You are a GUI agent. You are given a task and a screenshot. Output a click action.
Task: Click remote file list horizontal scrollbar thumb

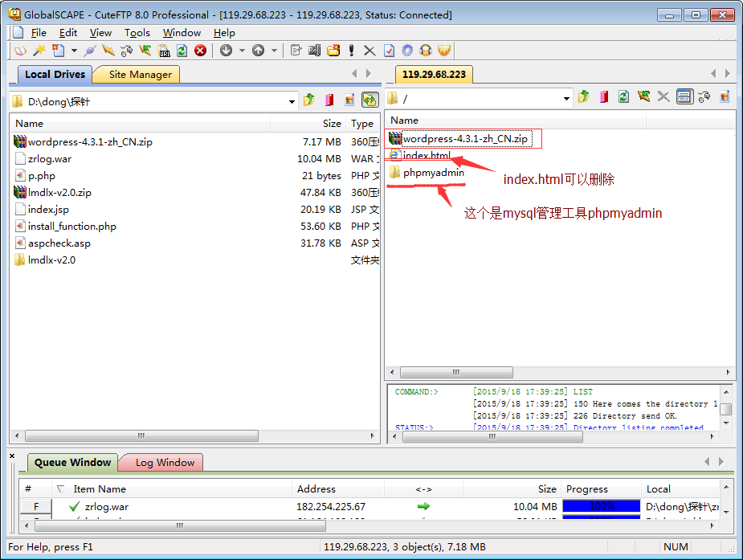(456, 372)
